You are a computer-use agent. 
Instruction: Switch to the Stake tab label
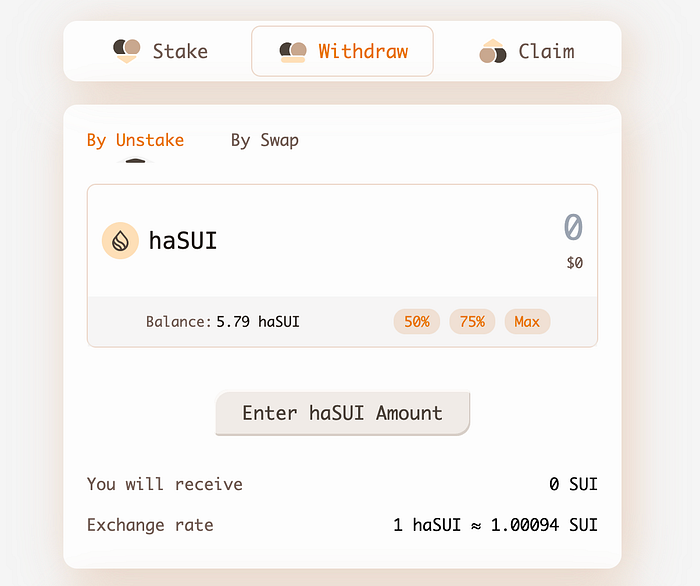click(180, 51)
